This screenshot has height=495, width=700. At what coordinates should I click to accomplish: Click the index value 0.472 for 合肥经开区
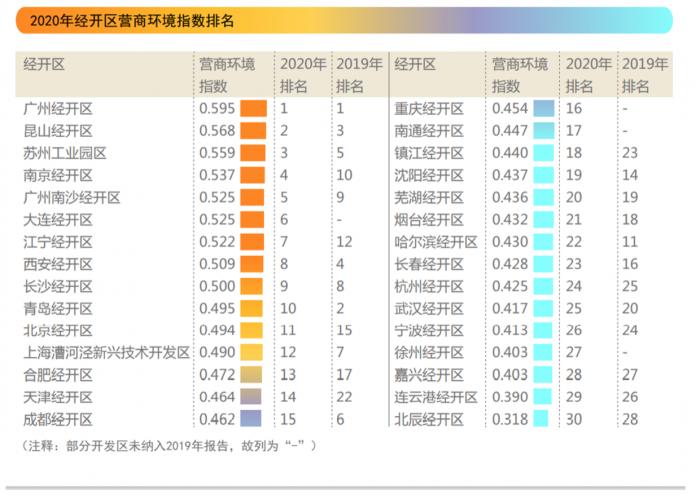coord(217,375)
